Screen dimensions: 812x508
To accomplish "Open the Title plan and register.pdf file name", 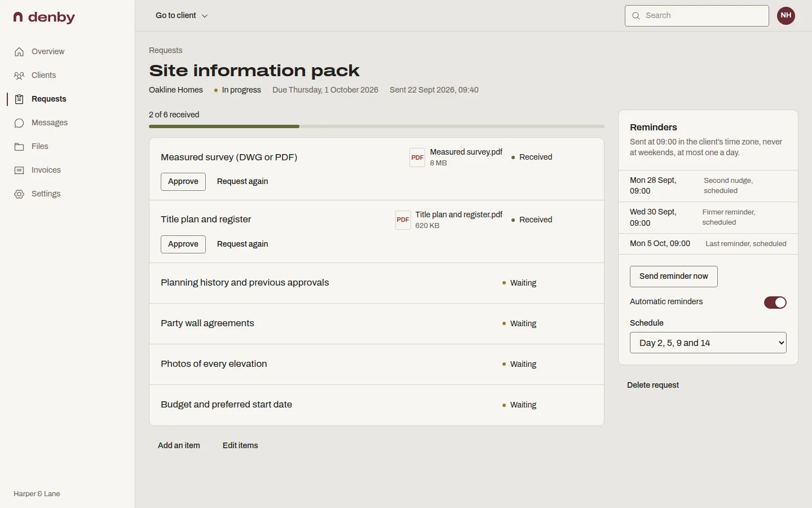I will pyautogui.click(x=459, y=215).
